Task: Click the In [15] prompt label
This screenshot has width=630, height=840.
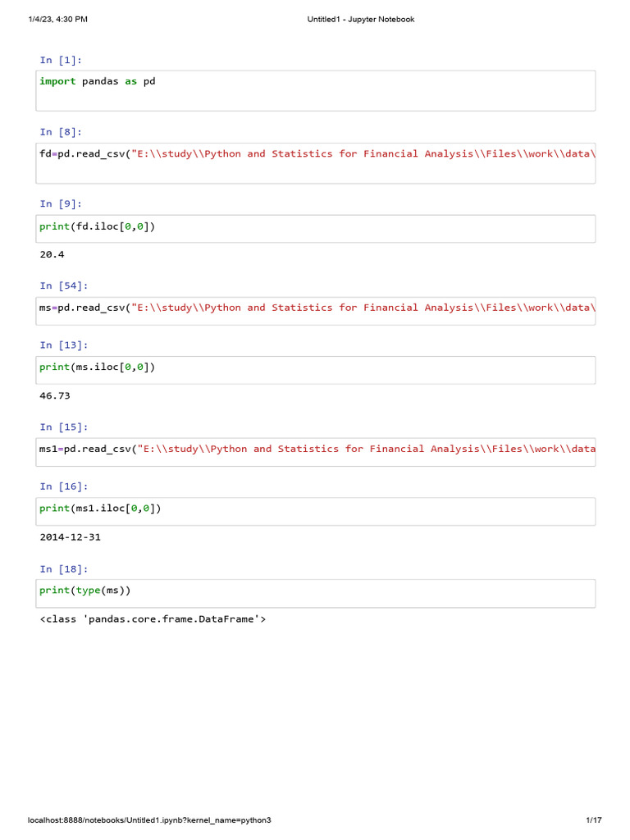Action: (x=64, y=427)
